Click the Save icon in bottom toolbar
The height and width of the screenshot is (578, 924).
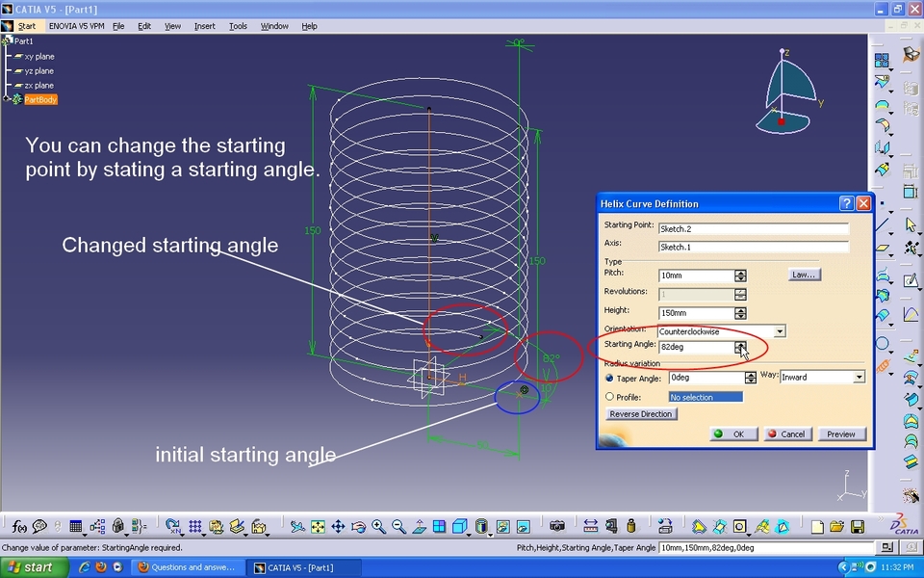tap(858, 525)
